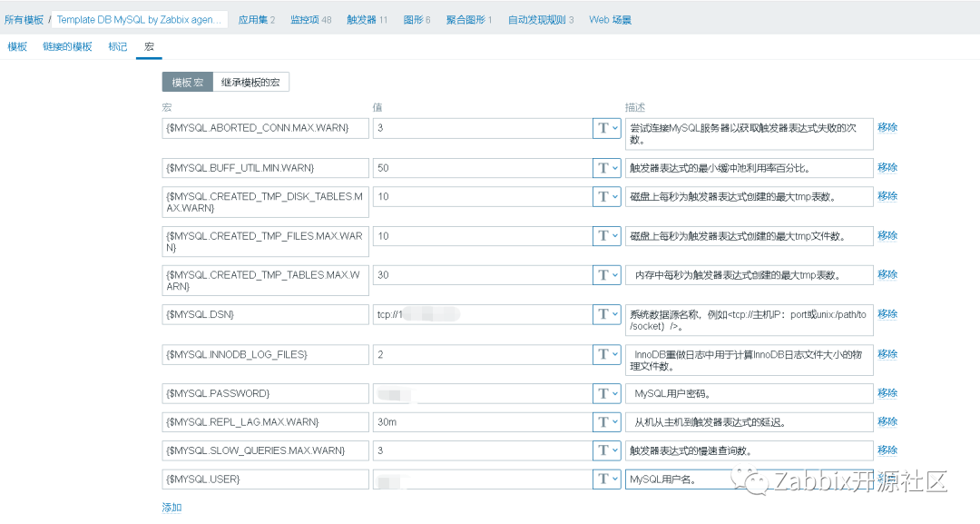This screenshot has width=980, height=524.
Task: Open value type dropdown for {$MYSQL.ABORTED_CONN.MAX.WARN}
Action: pos(606,128)
